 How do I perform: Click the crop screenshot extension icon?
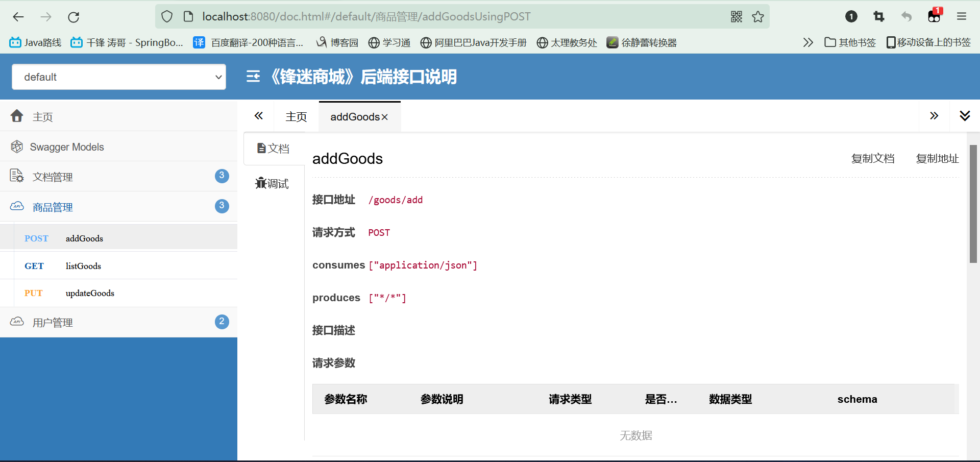[879, 16]
